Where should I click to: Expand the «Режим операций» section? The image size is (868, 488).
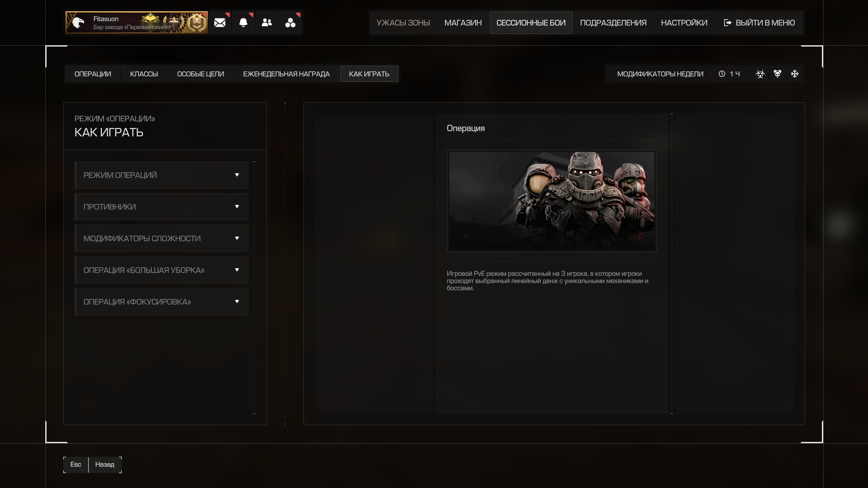pyautogui.click(x=161, y=175)
